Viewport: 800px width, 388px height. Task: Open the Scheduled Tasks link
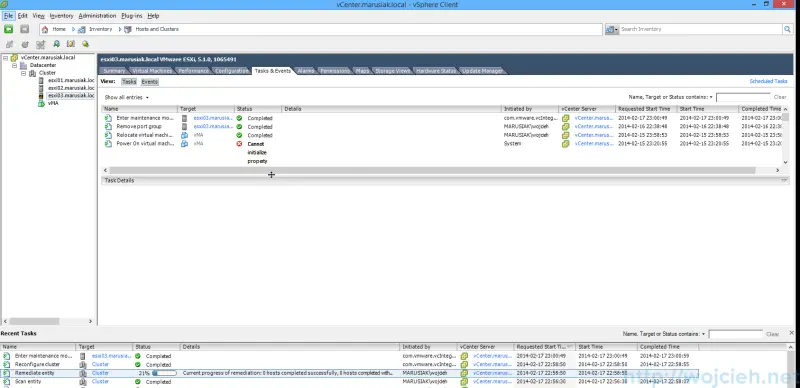768,81
